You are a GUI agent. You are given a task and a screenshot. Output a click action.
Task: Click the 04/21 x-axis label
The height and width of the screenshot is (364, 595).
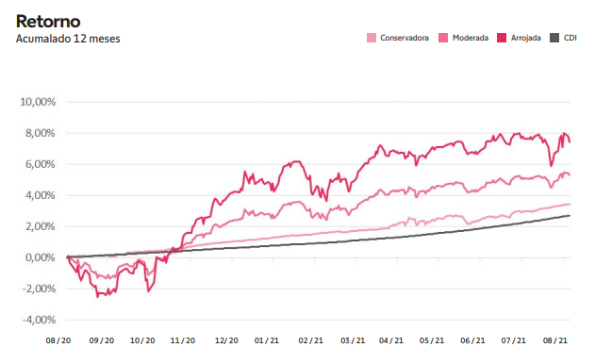[x=390, y=340]
